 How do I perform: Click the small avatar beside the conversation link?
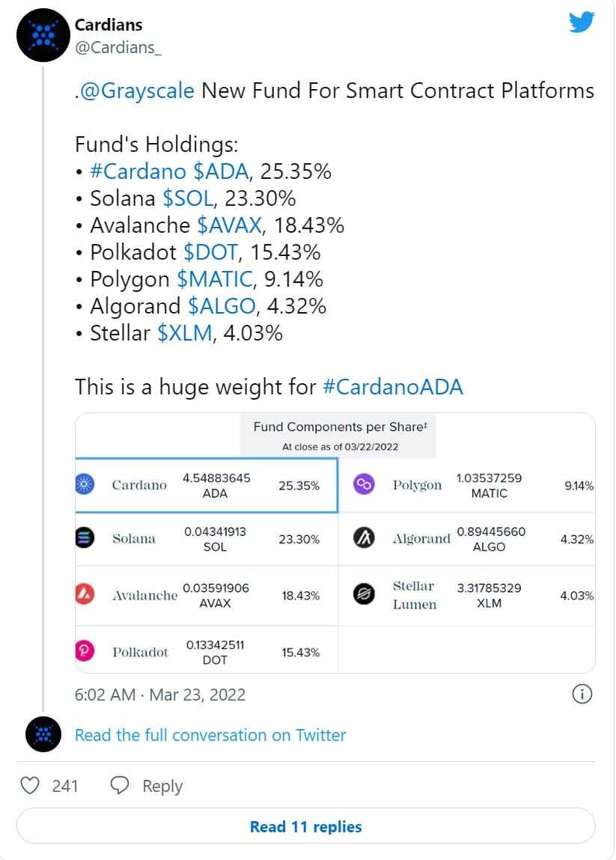(x=43, y=734)
